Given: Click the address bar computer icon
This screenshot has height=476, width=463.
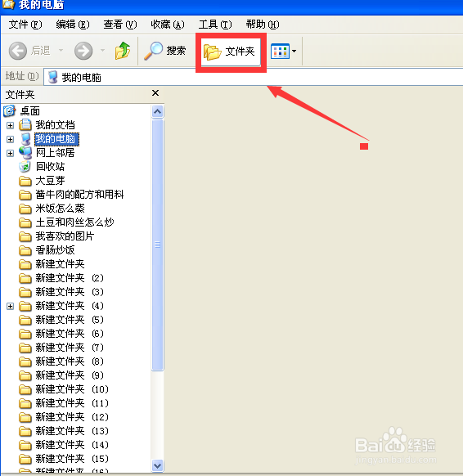Looking at the screenshot, I should 53,77.
